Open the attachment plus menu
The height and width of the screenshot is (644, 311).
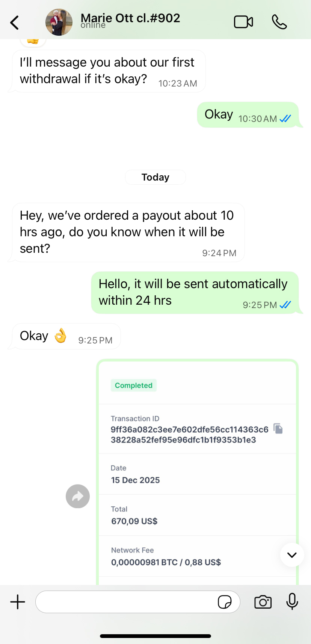coord(18,602)
